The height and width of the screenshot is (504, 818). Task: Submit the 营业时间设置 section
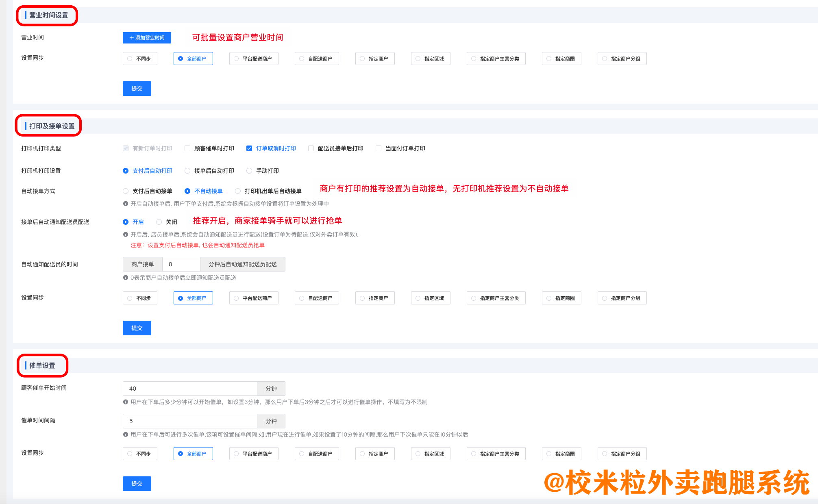click(x=137, y=89)
